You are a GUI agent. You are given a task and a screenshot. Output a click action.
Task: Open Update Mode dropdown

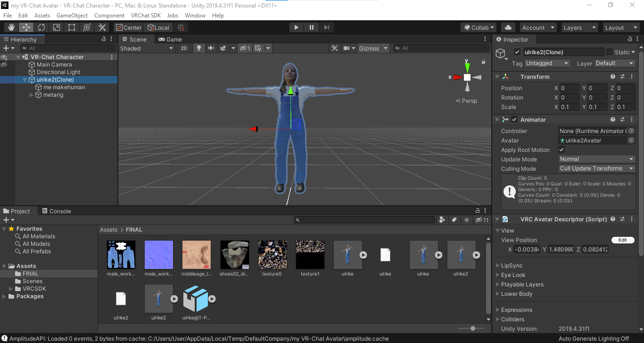click(597, 159)
